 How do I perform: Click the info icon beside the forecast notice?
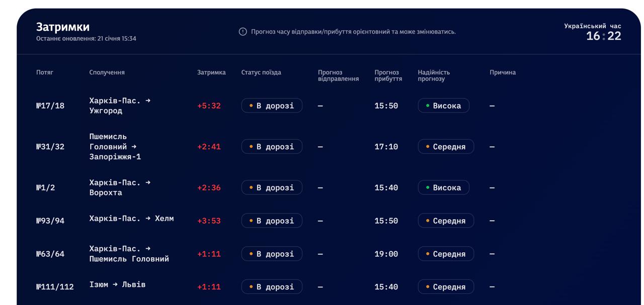tap(243, 32)
